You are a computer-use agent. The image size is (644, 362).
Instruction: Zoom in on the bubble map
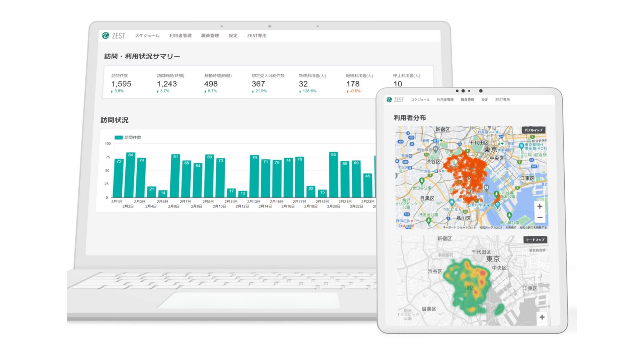click(539, 206)
